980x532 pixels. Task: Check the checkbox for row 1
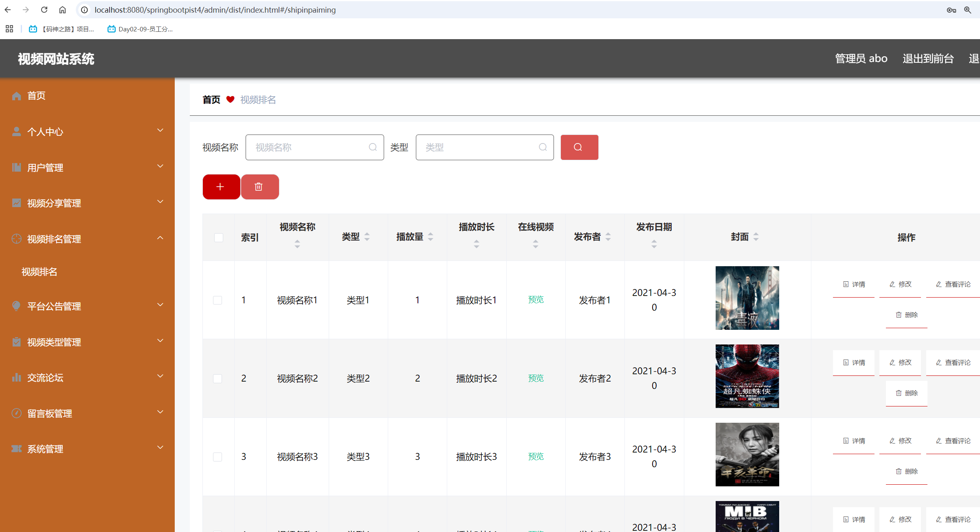(x=218, y=300)
